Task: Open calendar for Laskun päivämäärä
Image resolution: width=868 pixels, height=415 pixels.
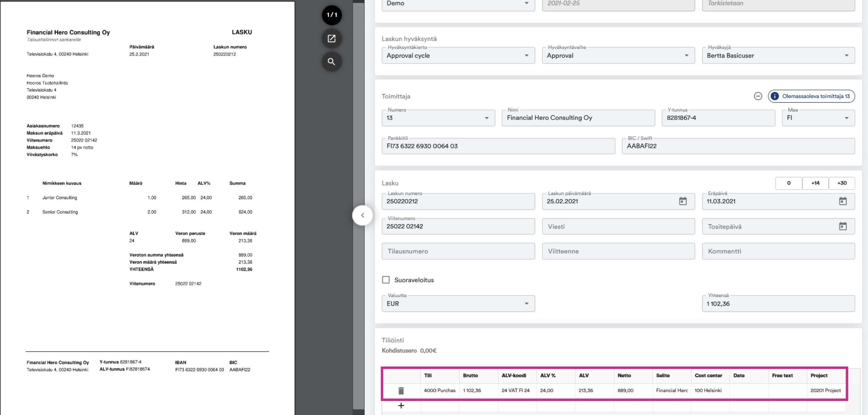Action: coord(683,201)
